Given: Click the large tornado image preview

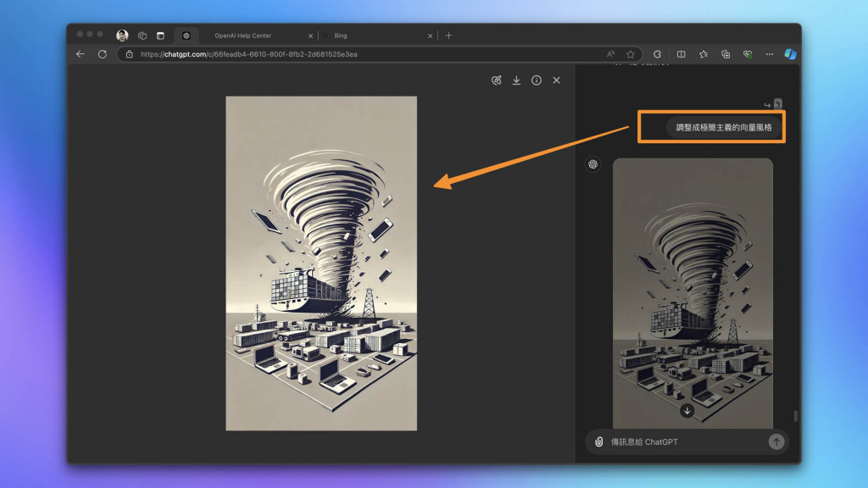Looking at the screenshot, I should point(321,263).
